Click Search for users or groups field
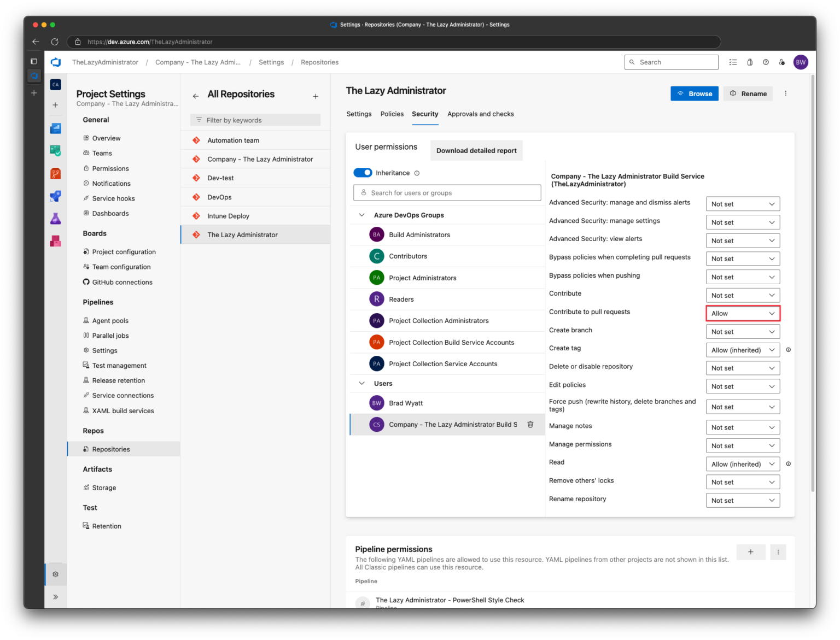This screenshot has height=640, width=840. tap(447, 193)
